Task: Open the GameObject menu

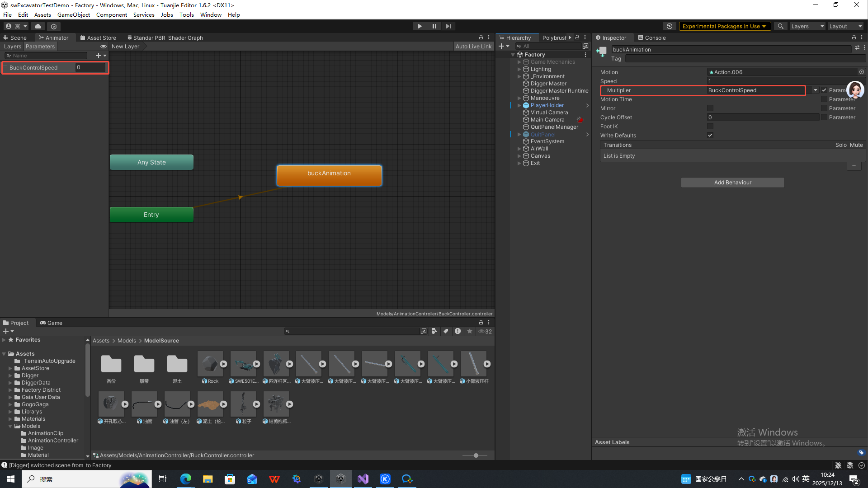Action: 74,14
